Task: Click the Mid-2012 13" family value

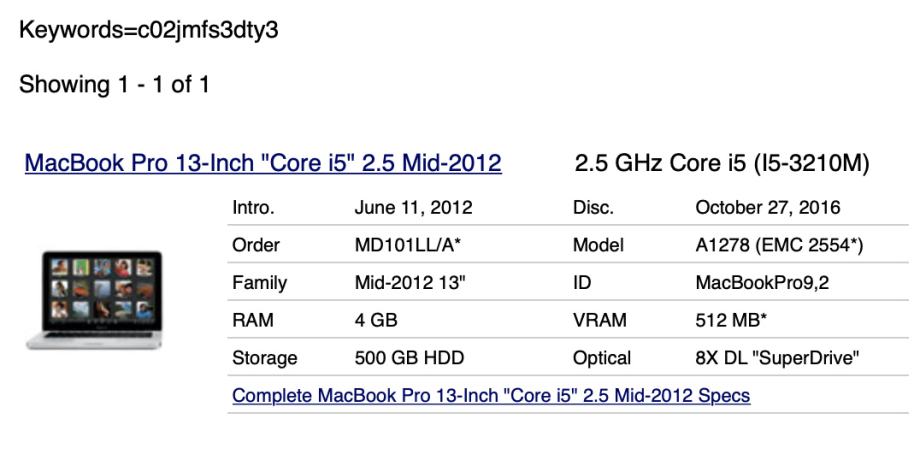Action: pos(409,283)
